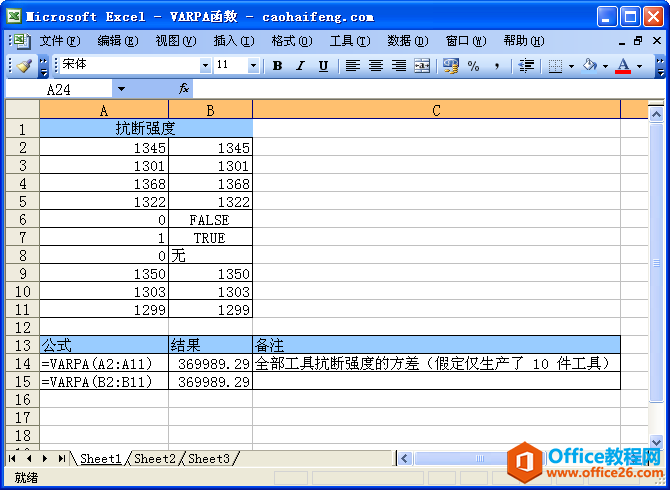Open font name dropdown 宋体
Image resolution: width=670 pixels, height=490 pixels.
[206, 65]
